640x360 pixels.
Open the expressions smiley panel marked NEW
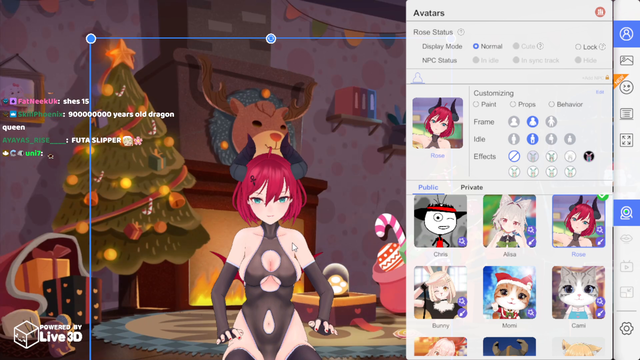click(x=627, y=87)
